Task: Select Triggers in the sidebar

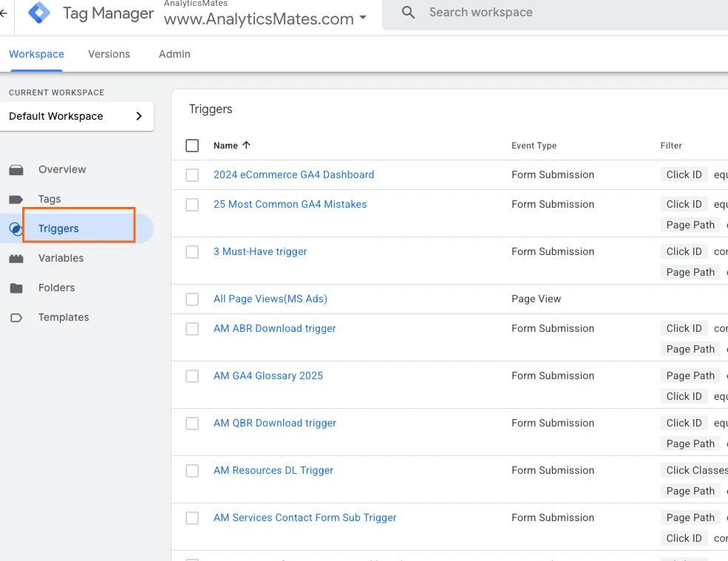Action: pyautogui.click(x=58, y=228)
